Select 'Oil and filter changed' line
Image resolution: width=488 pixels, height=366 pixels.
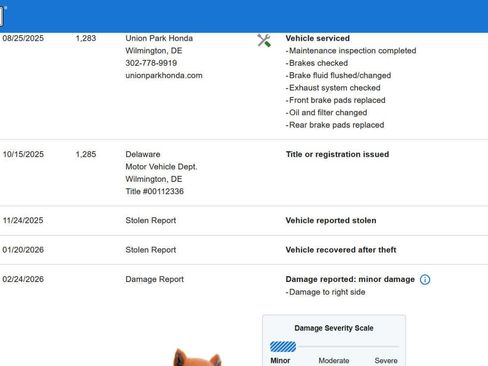click(x=326, y=113)
